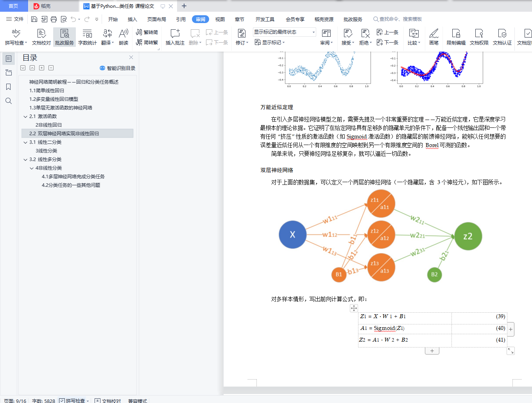Collapse the 3.2 线性多分类 outline node
This screenshot has height=403, width=532.
[25, 159]
